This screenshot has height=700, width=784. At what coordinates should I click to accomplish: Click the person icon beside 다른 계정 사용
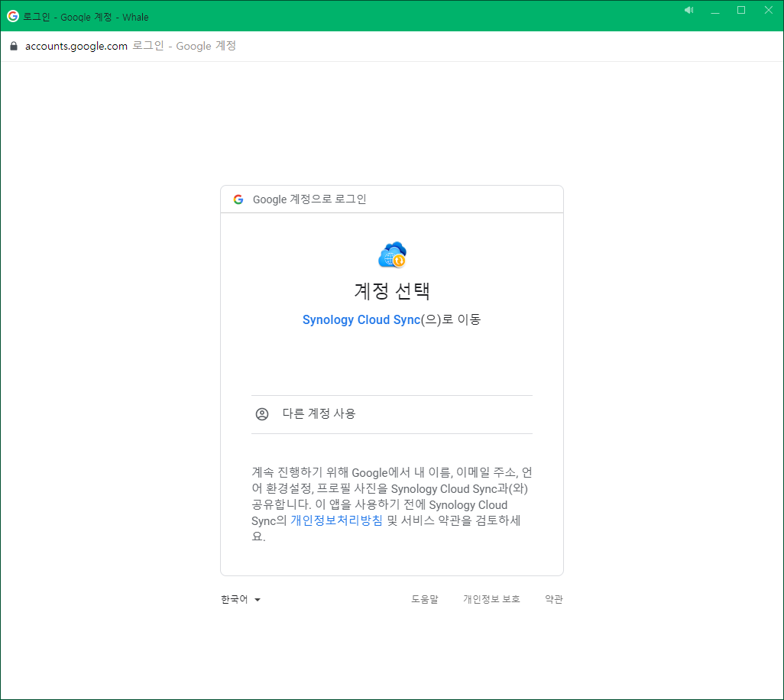(x=262, y=414)
